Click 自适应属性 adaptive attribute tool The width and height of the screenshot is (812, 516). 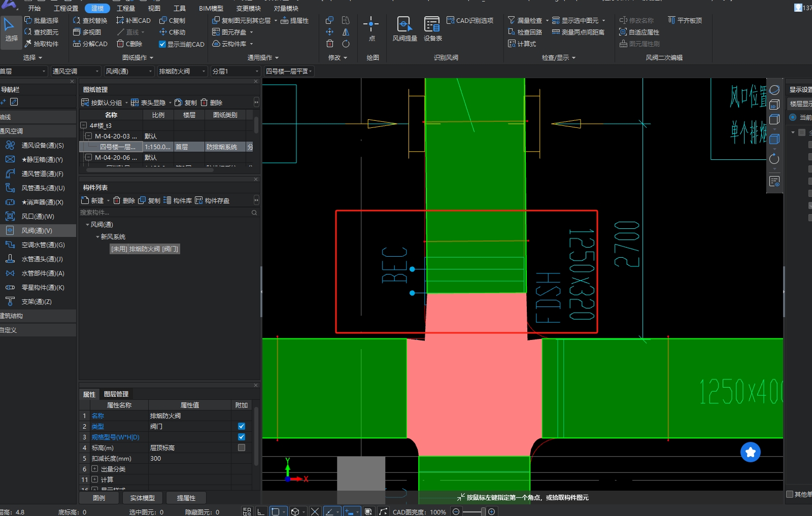point(639,32)
